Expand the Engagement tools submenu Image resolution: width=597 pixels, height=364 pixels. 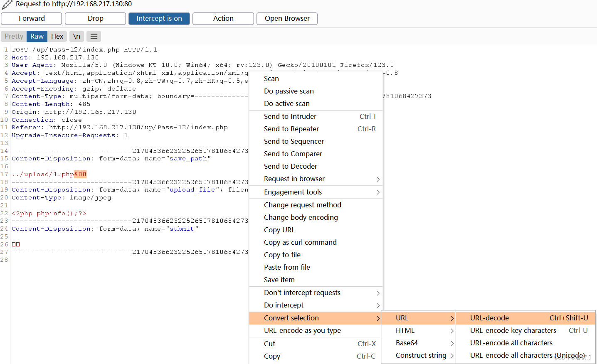[316, 192]
